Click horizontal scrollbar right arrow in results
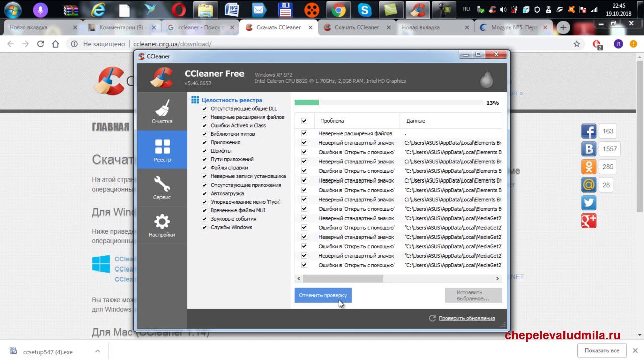 [x=497, y=278]
